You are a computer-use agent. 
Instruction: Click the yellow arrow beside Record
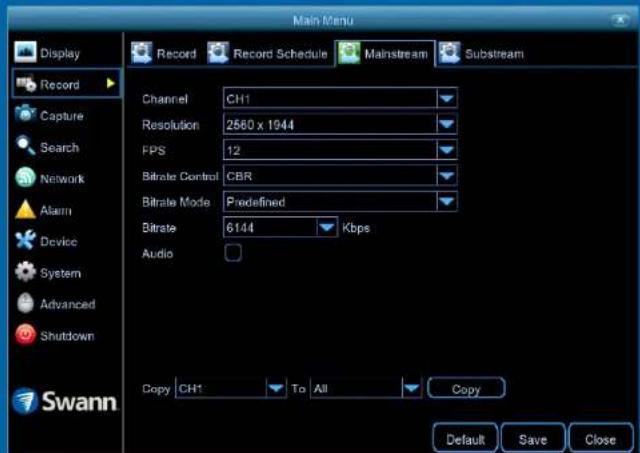click(110, 83)
